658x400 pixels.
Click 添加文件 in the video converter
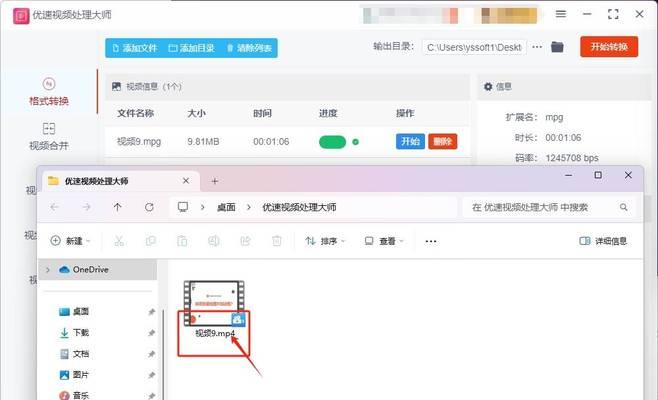coord(135,48)
